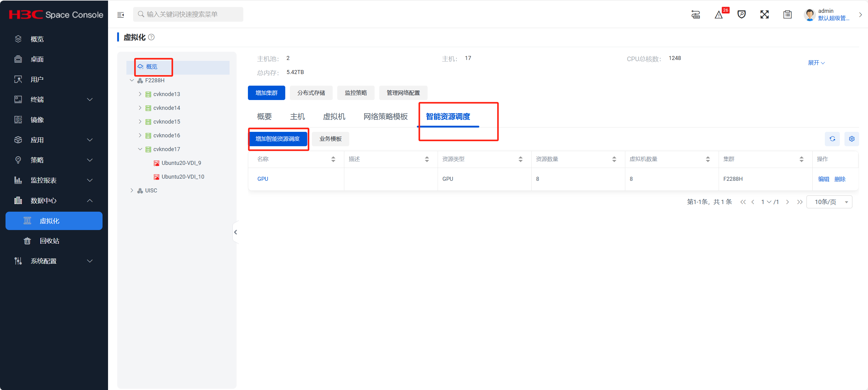
Task: Click 增加集群 button
Action: 266,93
